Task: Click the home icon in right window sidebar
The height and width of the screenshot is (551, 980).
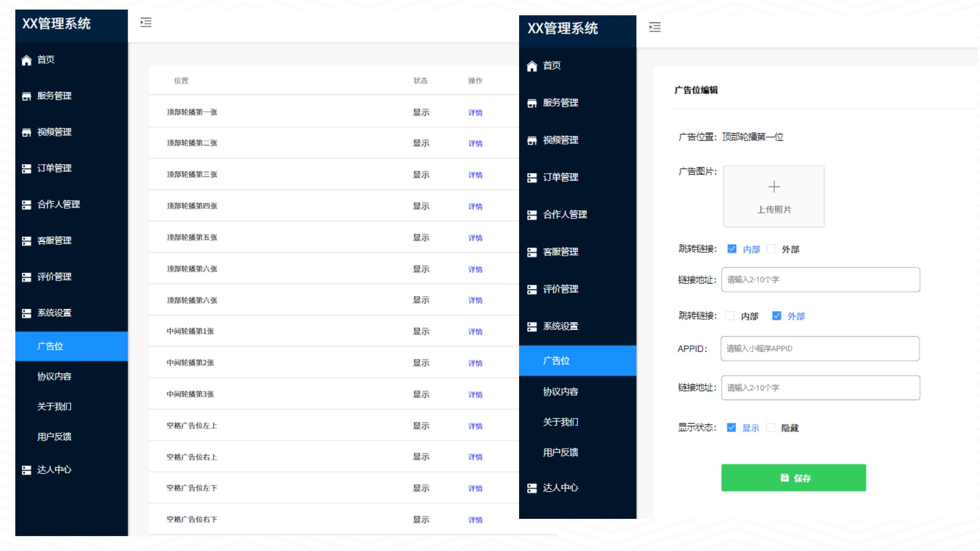Action: pos(532,66)
